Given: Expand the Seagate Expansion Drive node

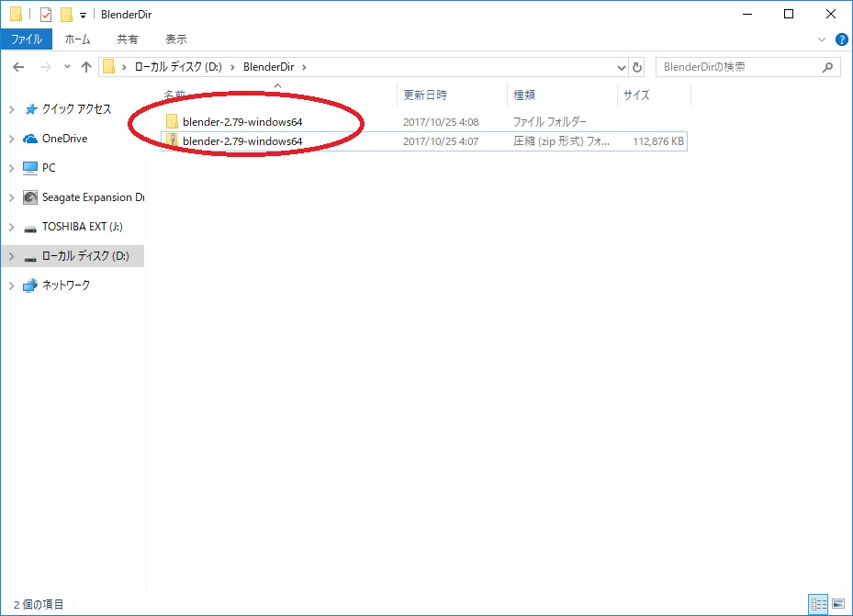Looking at the screenshot, I should pyautogui.click(x=11, y=197).
